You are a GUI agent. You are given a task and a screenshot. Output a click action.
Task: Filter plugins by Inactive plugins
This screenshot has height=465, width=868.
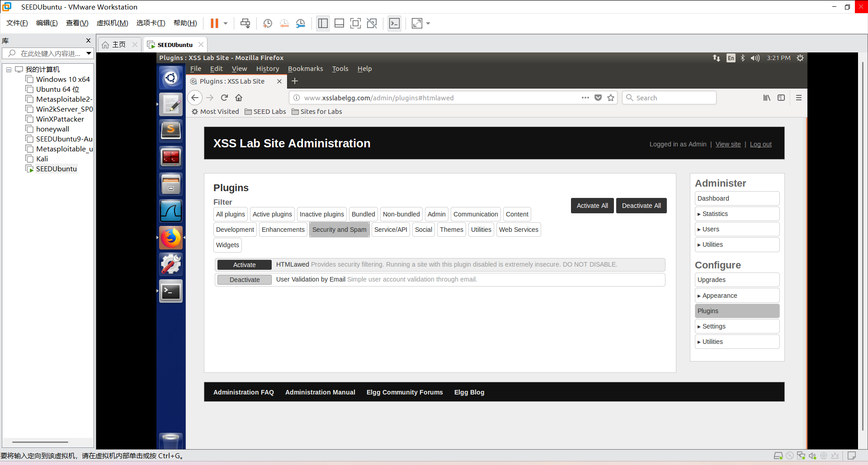pyautogui.click(x=321, y=214)
